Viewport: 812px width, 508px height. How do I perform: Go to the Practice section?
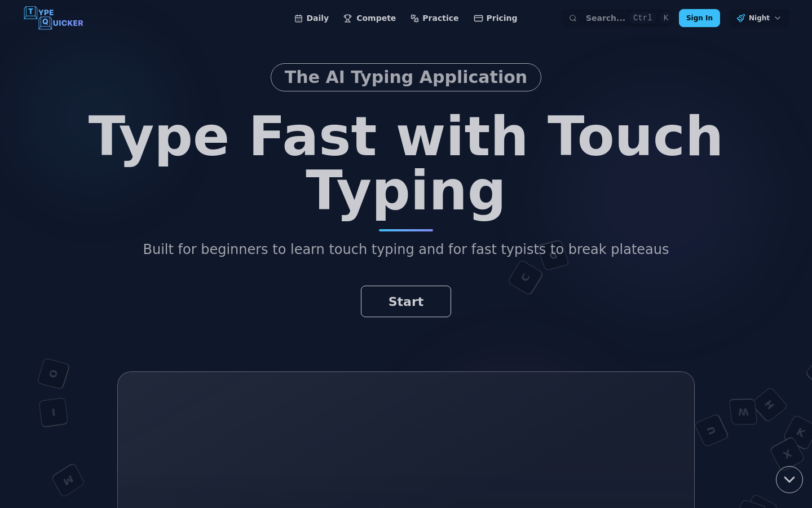click(x=434, y=18)
